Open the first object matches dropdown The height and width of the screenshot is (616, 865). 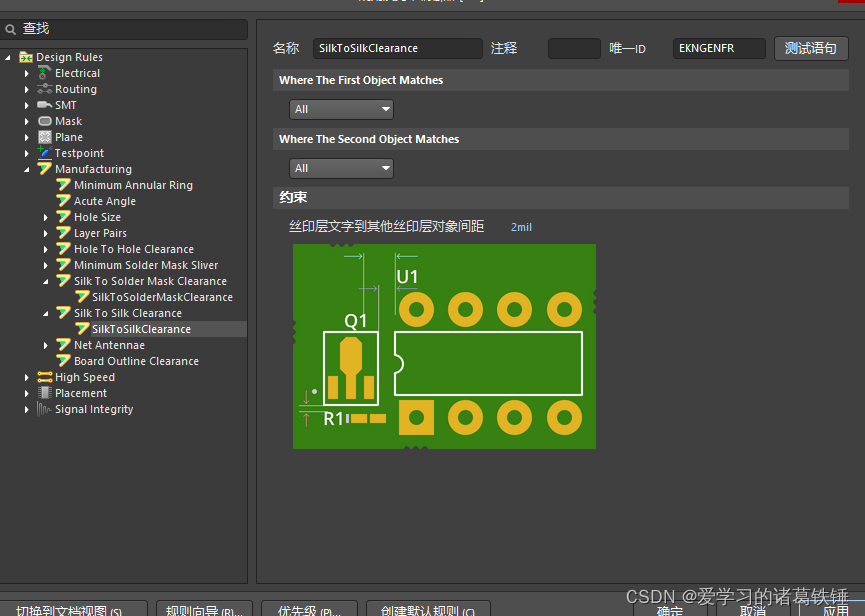tap(341, 109)
